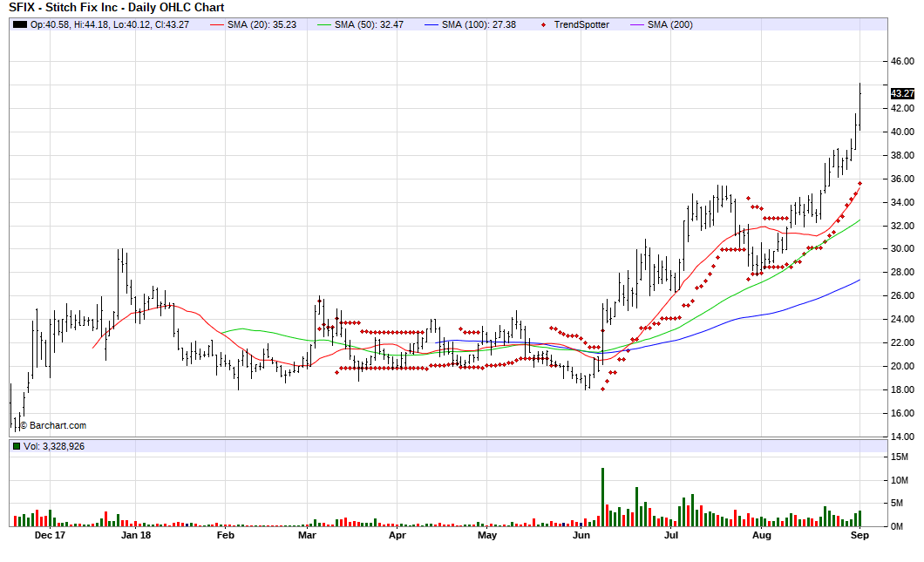This screenshot has height=562, width=924.
Task: Click the "Jan 18" date axis label
Action: [x=136, y=535]
